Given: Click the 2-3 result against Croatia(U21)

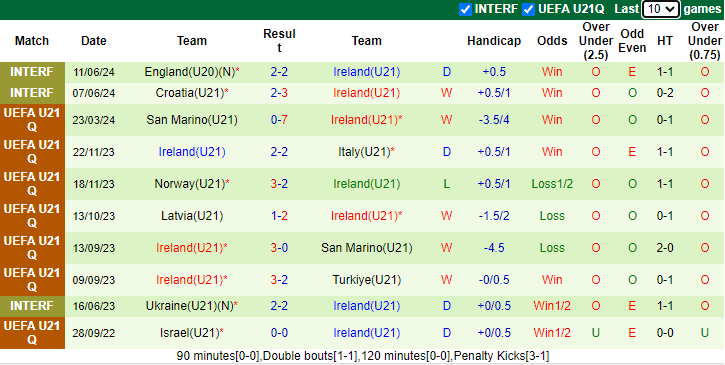Looking at the screenshot, I should (279, 93).
